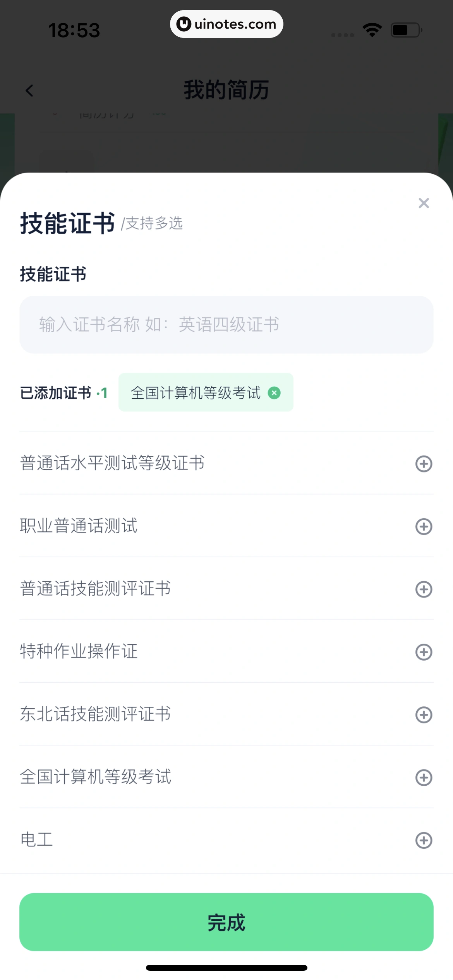Go back from 我的简历 page
453x980 pixels.
pyautogui.click(x=29, y=91)
